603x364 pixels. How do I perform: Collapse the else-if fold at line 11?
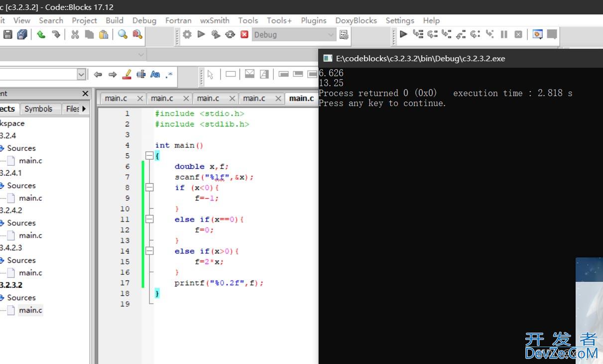tap(149, 220)
